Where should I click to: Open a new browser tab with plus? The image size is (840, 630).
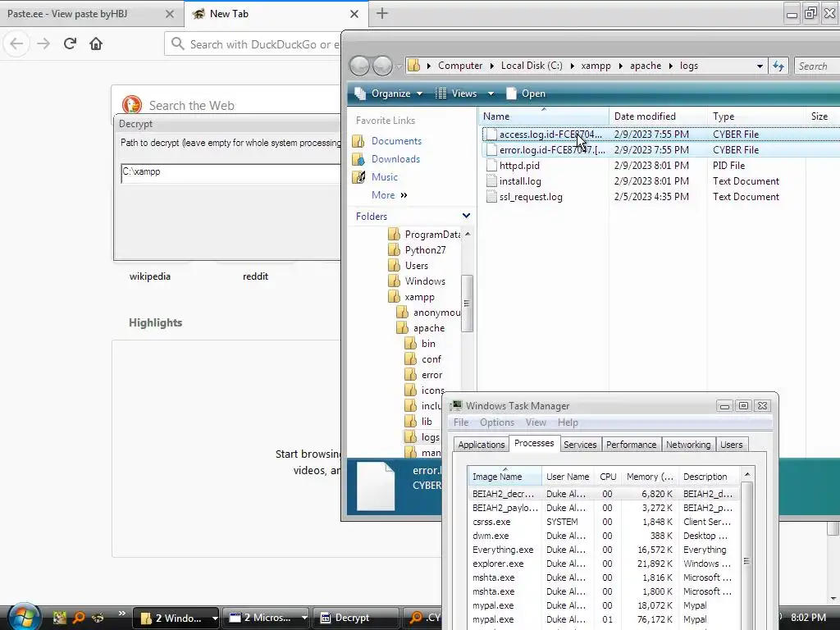tap(382, 13)
